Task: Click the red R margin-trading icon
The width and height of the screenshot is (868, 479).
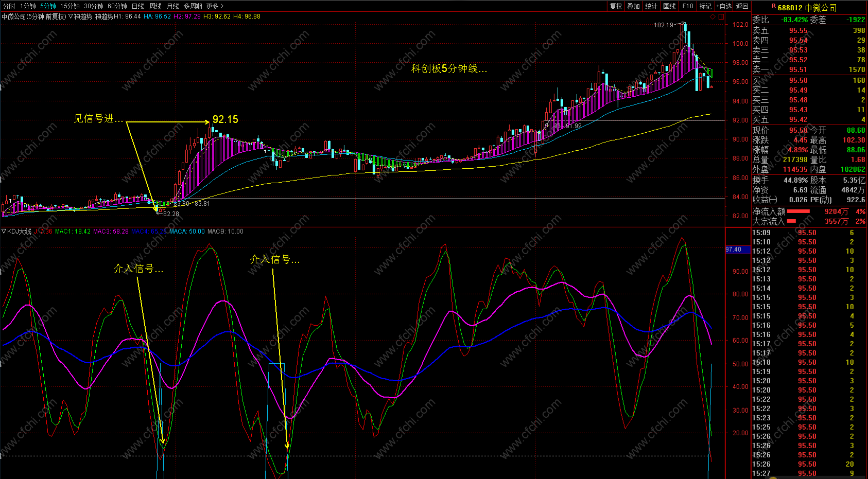Action: click(773, 6)
